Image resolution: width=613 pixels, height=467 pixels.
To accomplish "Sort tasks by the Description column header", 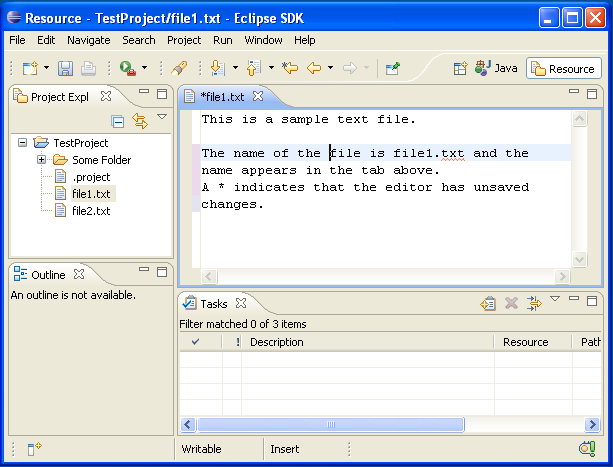I will [x=367, y=342].
